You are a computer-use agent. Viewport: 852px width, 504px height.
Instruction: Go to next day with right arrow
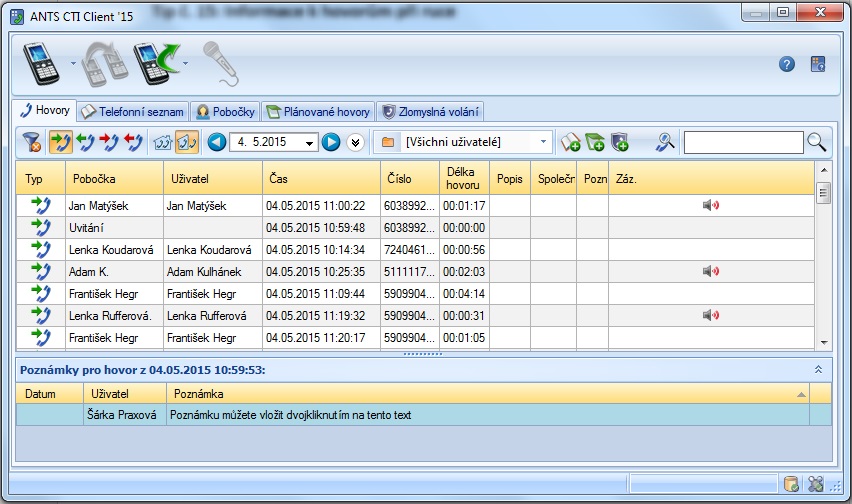coord(331,142)
